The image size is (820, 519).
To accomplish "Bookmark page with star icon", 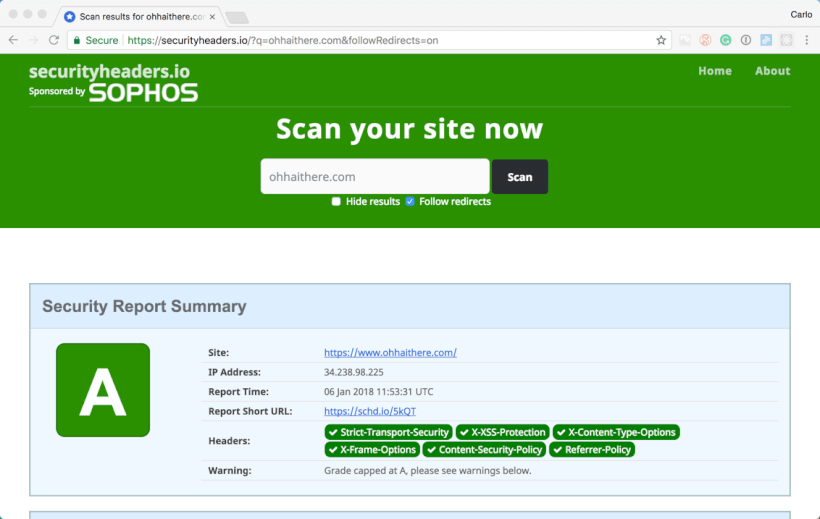I will [x=661, y=40].
